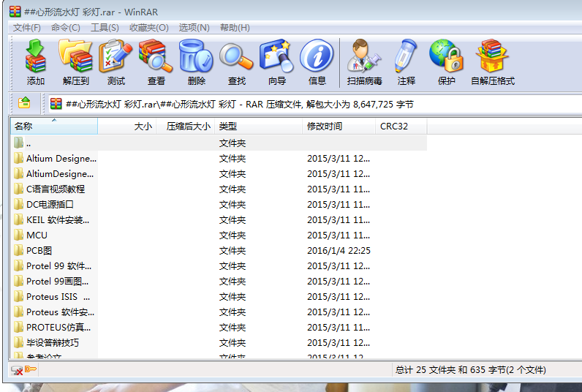Screen dimensions: 582x392
Task: Open the 工具(S) menu
Action: [105, 28]
